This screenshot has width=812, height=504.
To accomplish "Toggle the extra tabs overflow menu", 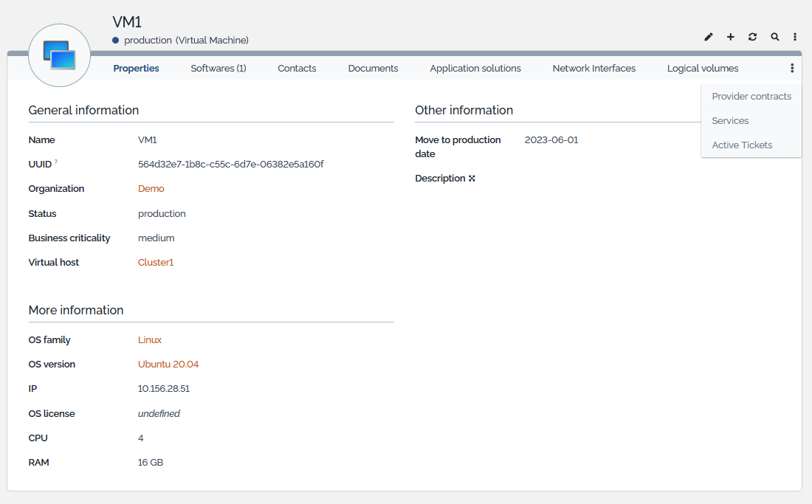I will (792, 68).
